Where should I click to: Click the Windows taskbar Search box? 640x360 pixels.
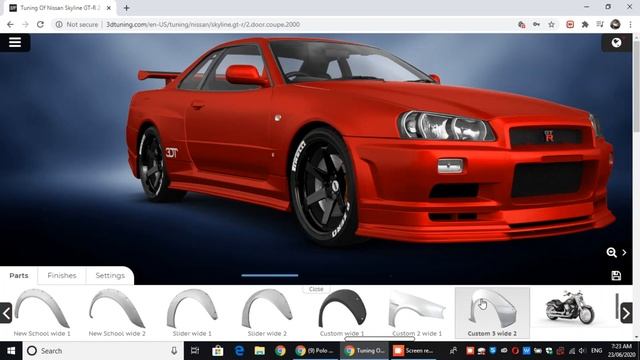(102, 351)
